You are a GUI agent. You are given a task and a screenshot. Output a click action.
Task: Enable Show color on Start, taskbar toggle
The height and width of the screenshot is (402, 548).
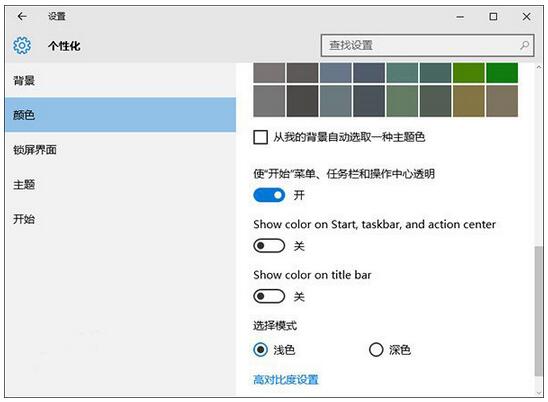point(269,246)
